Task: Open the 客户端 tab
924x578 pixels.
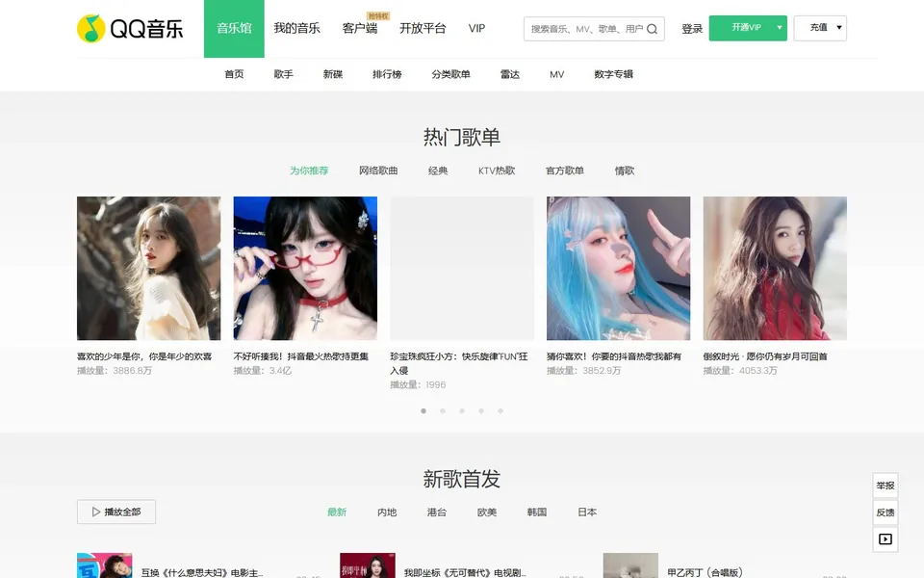Action: click(x=360, y=28)
